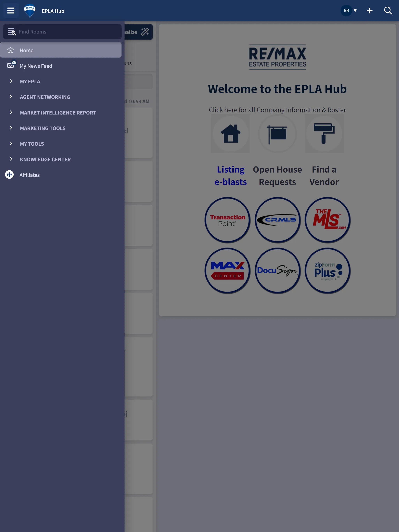Click the Listing e-blasts house icon
The height and width of the screenshot is (532, 399).
[x=230, y=134]
